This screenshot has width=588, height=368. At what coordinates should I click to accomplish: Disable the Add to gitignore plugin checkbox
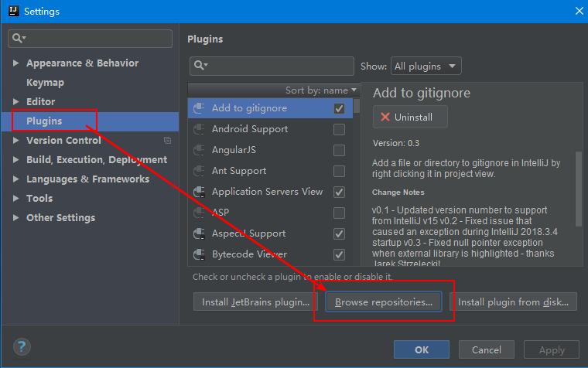[x=339, y=109]
